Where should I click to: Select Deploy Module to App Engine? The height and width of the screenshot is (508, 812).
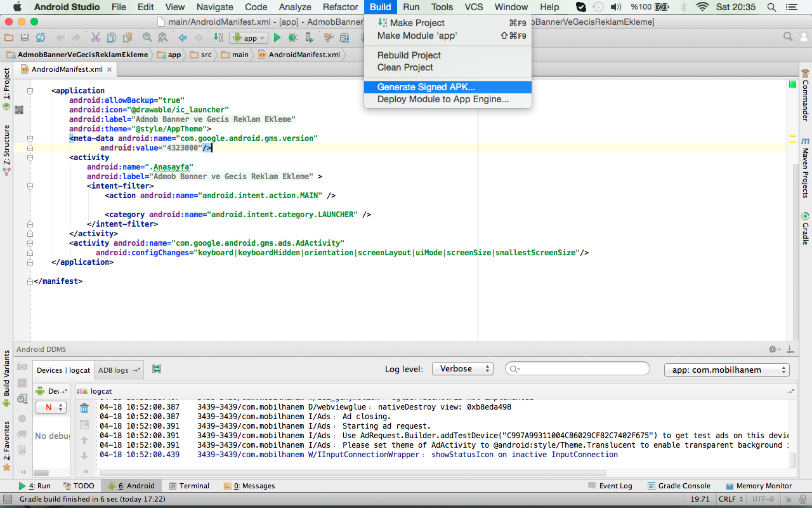pyautogui.click(x=448, y=99)
